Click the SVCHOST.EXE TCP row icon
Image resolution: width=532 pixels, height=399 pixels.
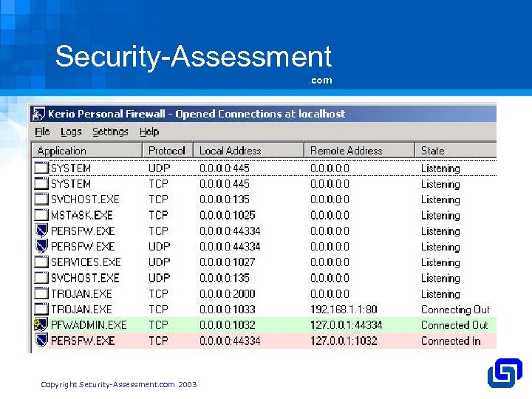coord(41,199)
